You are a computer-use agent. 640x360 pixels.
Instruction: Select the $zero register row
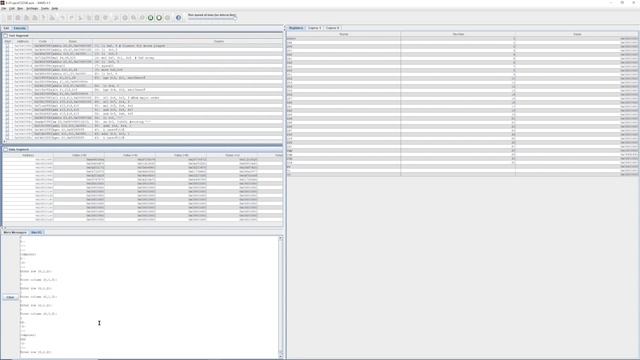pyautogui.click(x=462, y=38)
